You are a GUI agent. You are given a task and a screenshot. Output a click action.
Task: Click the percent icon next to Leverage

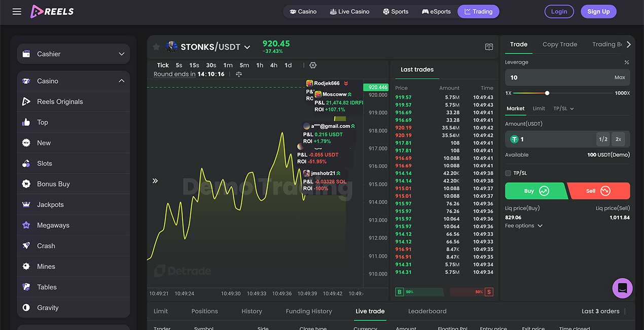pos(627,62)
